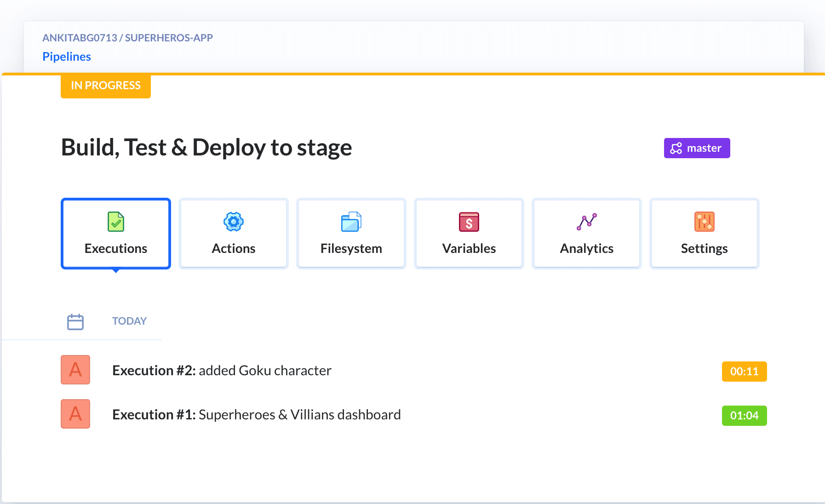This screenshot has height=504, width=825.
Task: Click the green Executions checkmark document icon
Action: pos(116,222)
